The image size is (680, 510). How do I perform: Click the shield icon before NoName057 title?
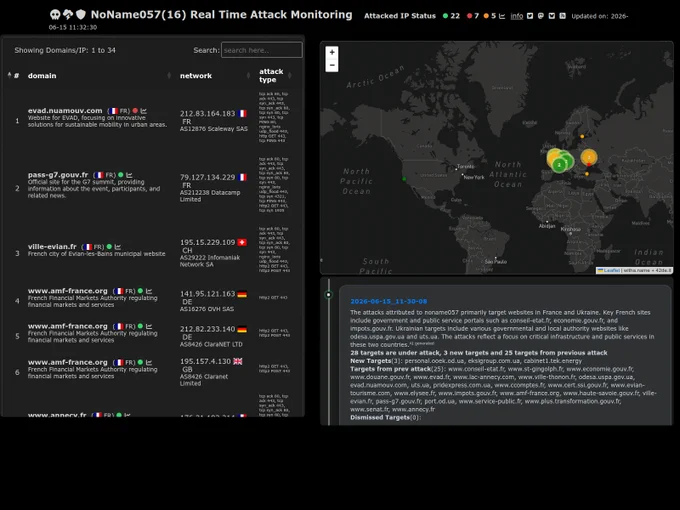81,15
